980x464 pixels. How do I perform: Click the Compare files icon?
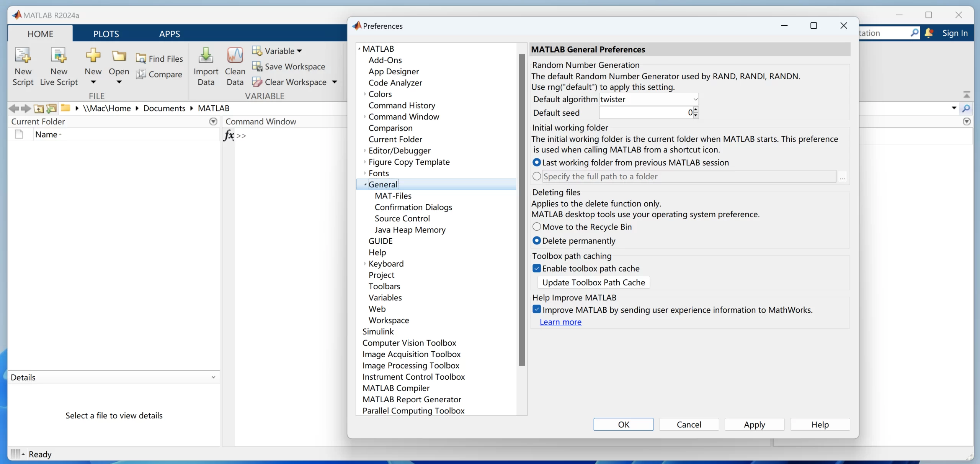[x=140, y=74]
